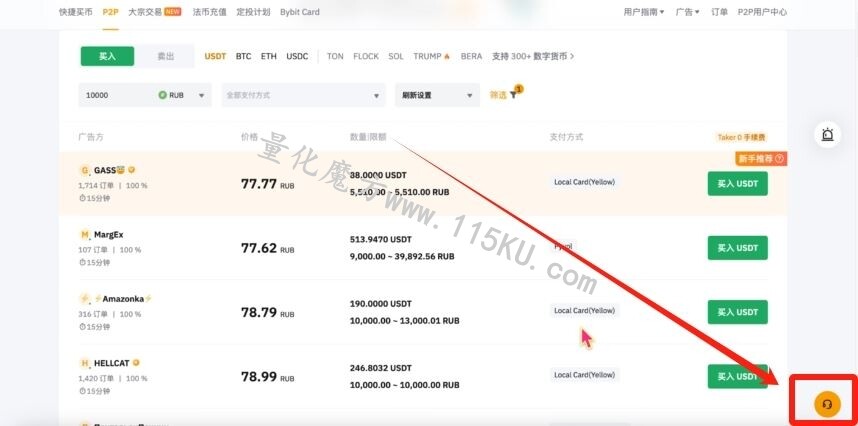Select the BTC coin tab

[x=244, y=56]
